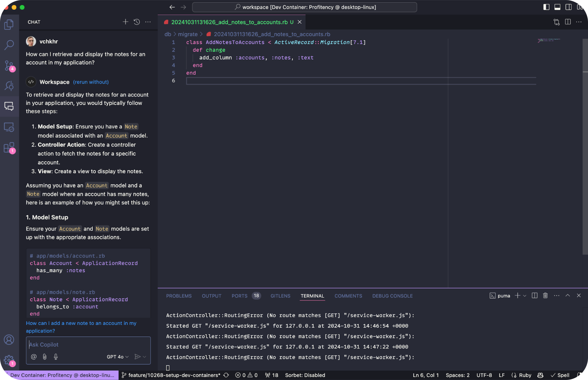Viewport: 588px width, 380px height.
Task: Open the Run and Debug view
Action: pyautogui.click(x=9, y=86)
